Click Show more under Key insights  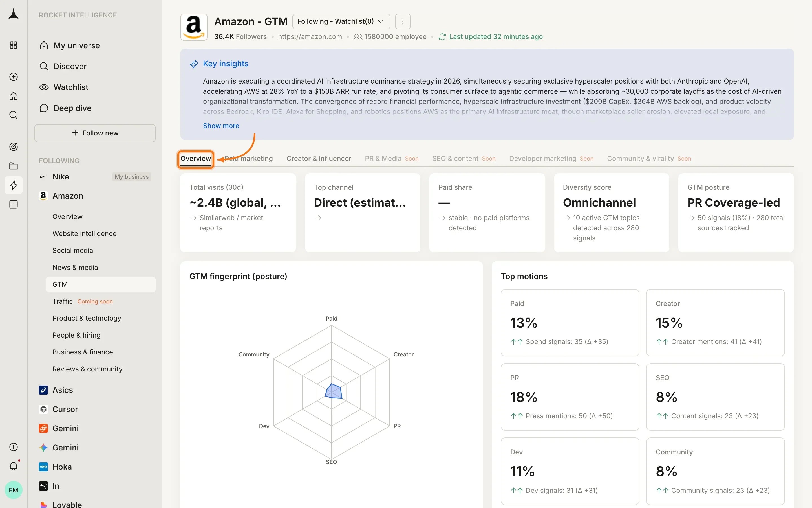tap(221, 126)
